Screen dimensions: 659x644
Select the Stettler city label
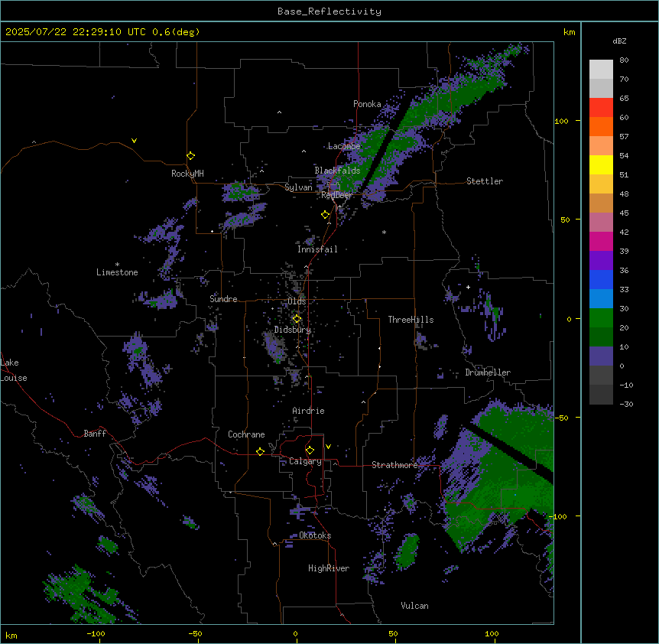[x=485, y=181]
